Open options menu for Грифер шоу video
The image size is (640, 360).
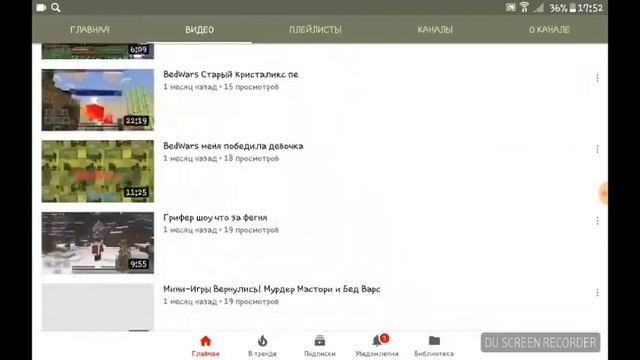(x=597, y=221)
